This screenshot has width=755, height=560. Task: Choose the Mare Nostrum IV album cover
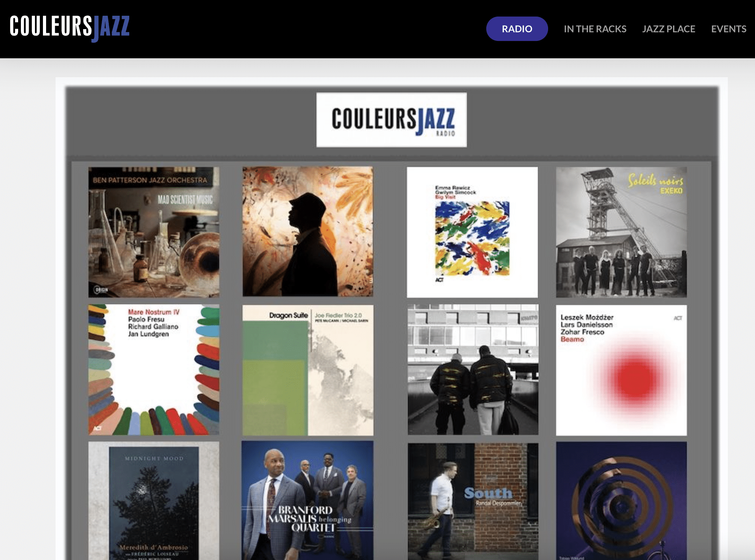pos(154,370)
